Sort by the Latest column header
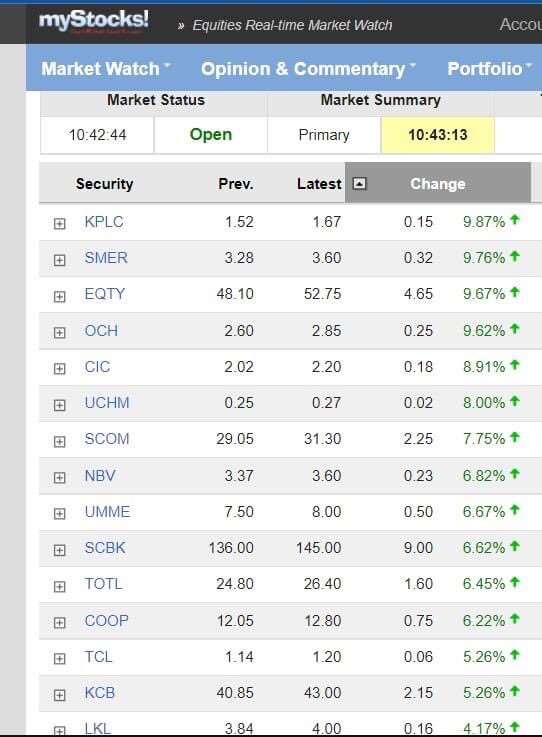 [319, 183]
